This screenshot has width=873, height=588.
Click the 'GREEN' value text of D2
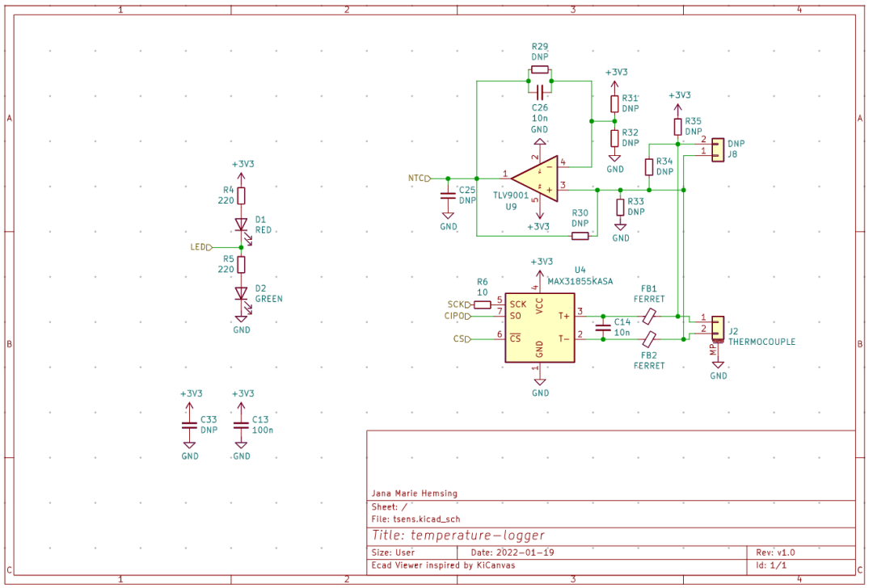(269, 299)
